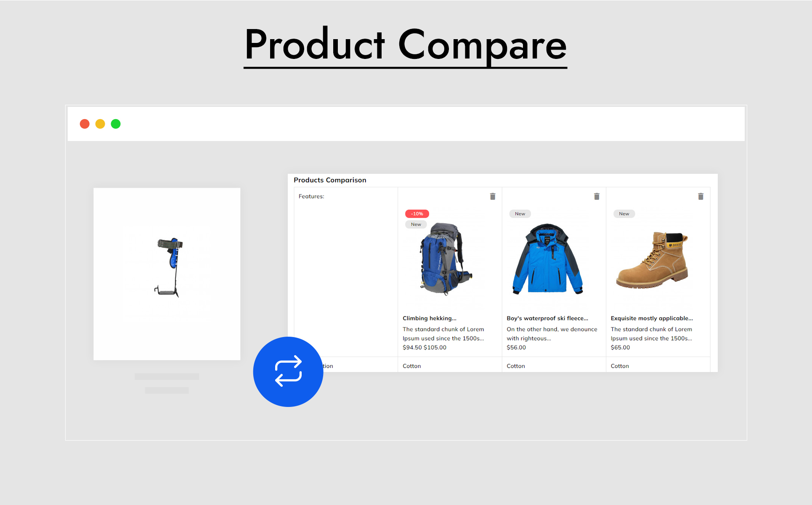Click the $56.00 price text
This screenshot has width=812, height=505.
(516, 347)
